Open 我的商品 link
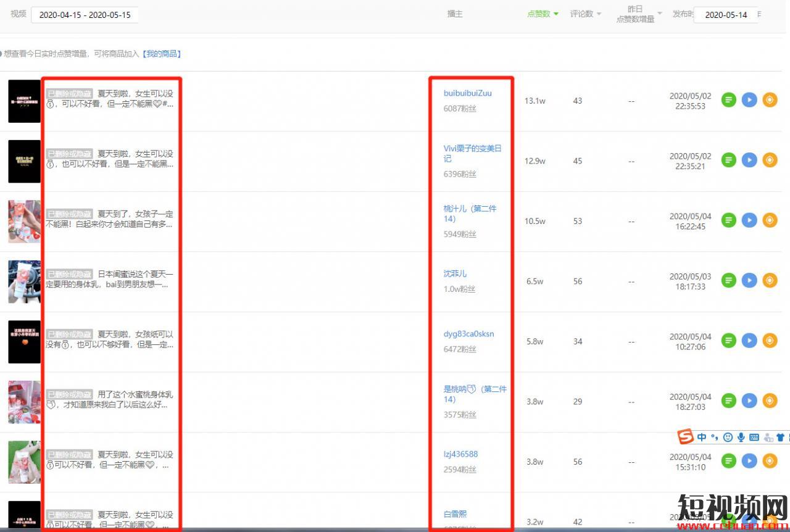Screen dimensions: 790x532 click(162, 54)
